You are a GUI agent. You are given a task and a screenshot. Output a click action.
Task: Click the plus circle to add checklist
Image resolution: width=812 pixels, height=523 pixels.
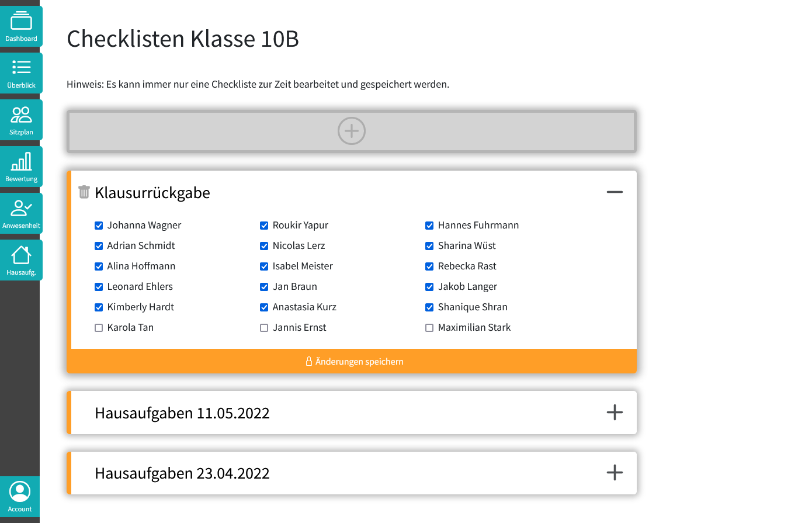tap(352, 131)
